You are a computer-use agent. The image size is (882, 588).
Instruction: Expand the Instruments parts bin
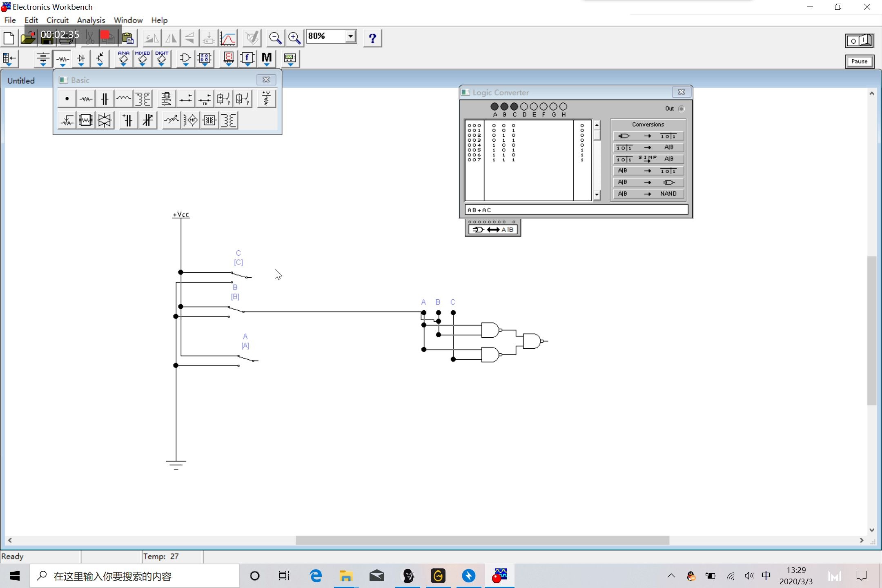(x=290, y=59)
